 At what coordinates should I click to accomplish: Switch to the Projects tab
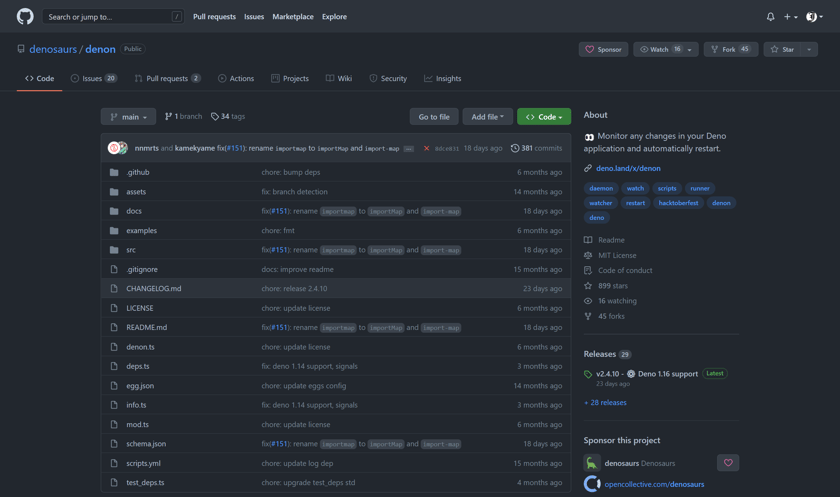290,78
